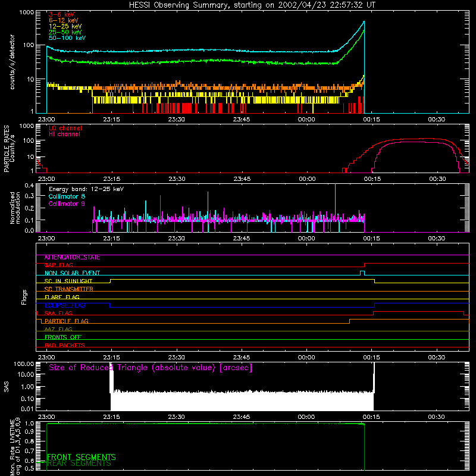The width and height of the screenshot is (476, 476).
Task: Click the ATTENUATOR_STATE flag label
Action: (x=72, y=258)
